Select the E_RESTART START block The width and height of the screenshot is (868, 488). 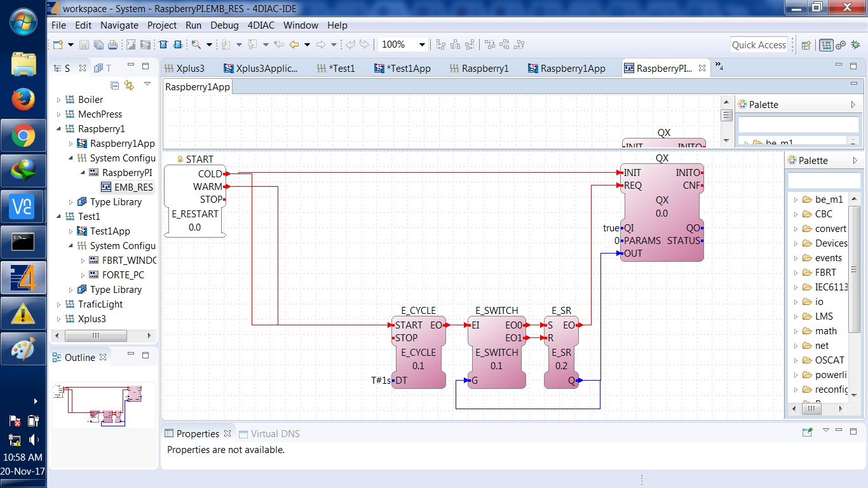[x=195, y=201]
